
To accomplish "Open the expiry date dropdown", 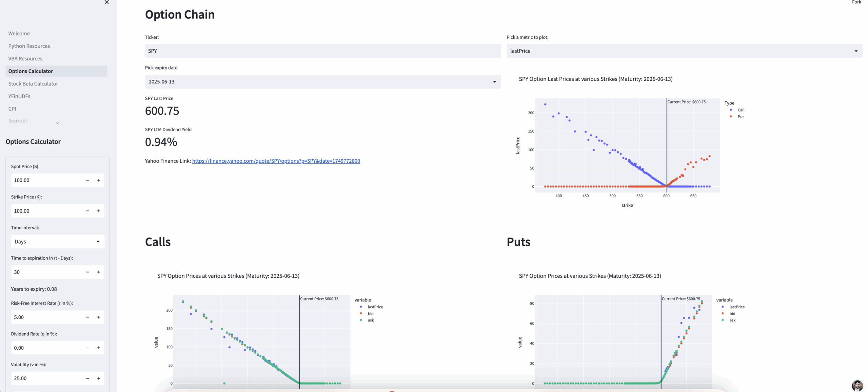I will coord(322,82).
